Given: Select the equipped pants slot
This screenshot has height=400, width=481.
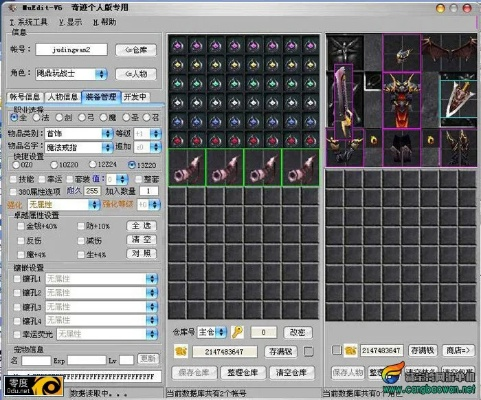Looking at the screenshot, I should (x=402, y=148).
